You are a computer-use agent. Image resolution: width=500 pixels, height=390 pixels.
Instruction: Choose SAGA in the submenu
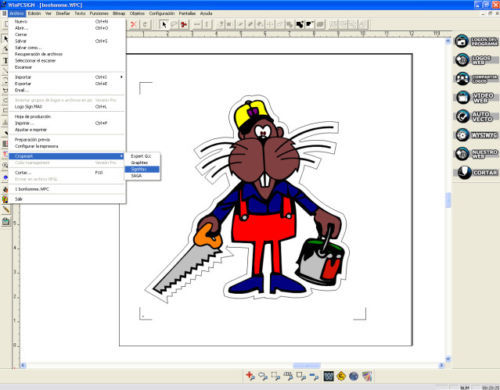pyautogui.click(x=142, y=176)
